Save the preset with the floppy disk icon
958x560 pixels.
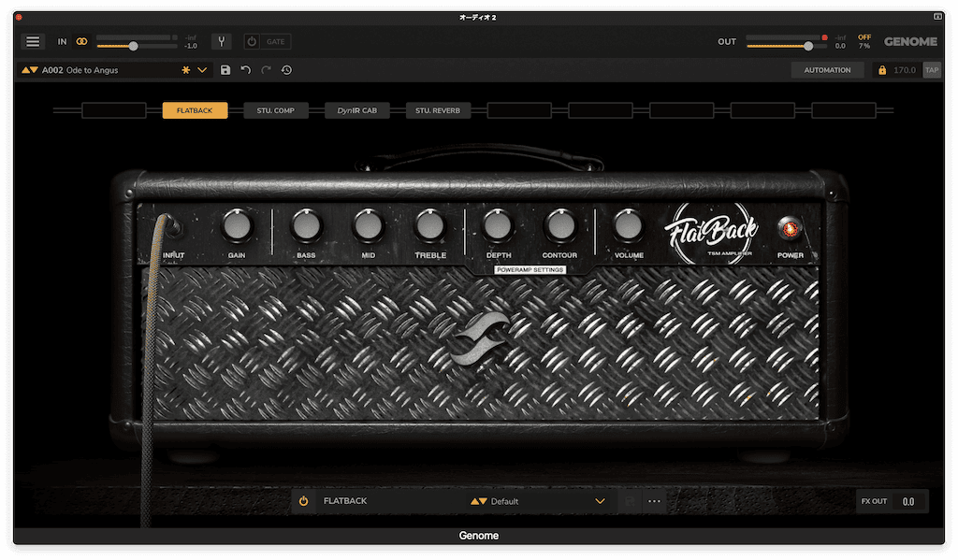pyautogui.click(x=225, y=70)
